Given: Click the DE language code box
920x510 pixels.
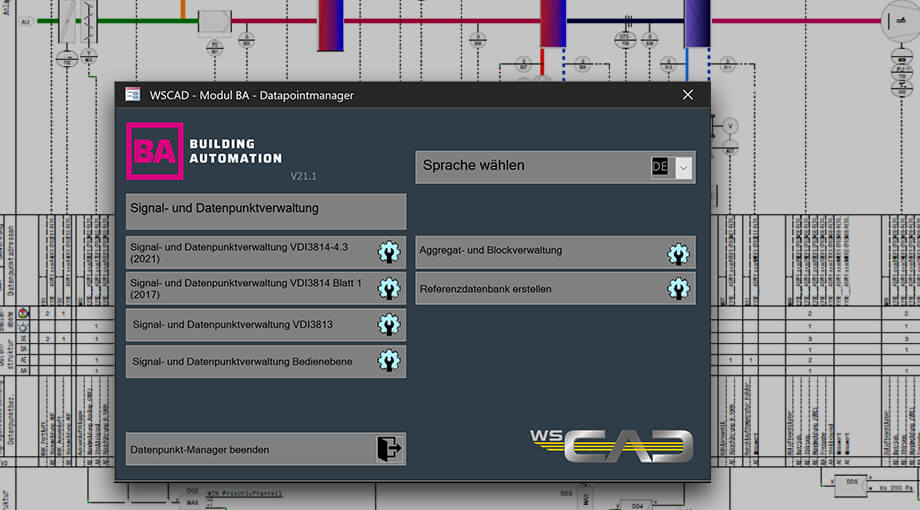Looking at the screenshot, I should click(660, 167).
